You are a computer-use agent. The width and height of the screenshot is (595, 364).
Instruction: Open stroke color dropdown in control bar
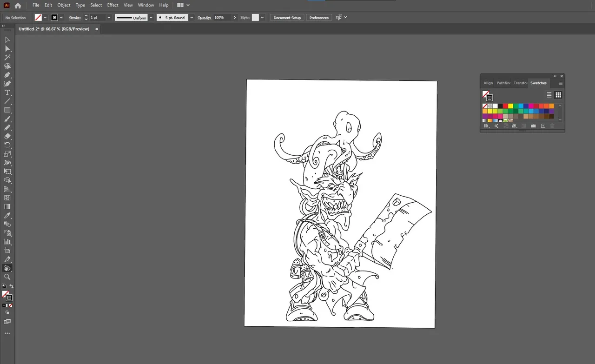point(61,18)
